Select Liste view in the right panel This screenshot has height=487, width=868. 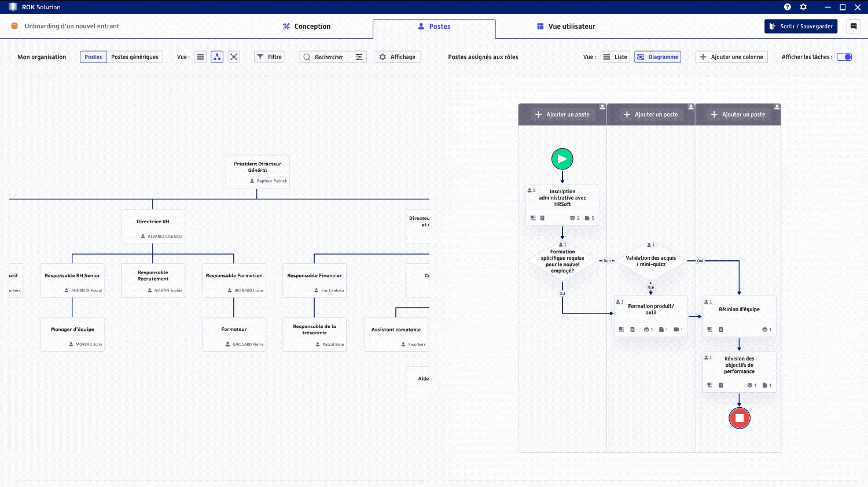615,57
